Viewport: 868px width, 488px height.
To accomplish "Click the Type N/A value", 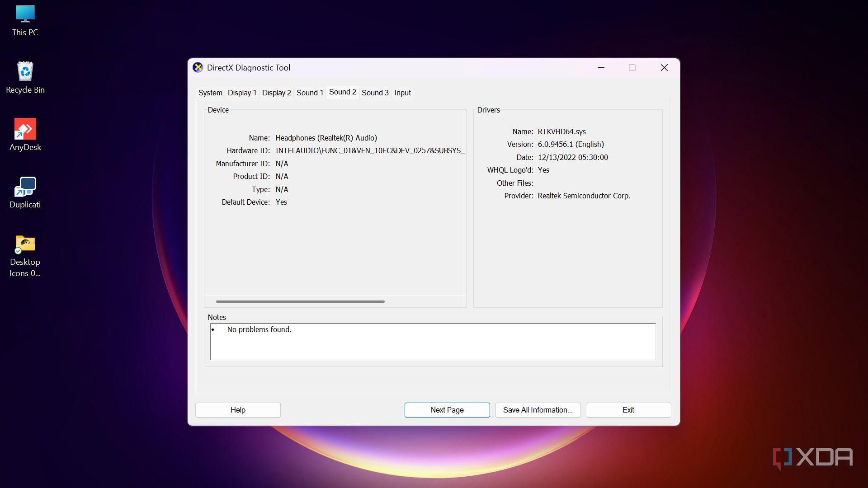I will [282, 189].
